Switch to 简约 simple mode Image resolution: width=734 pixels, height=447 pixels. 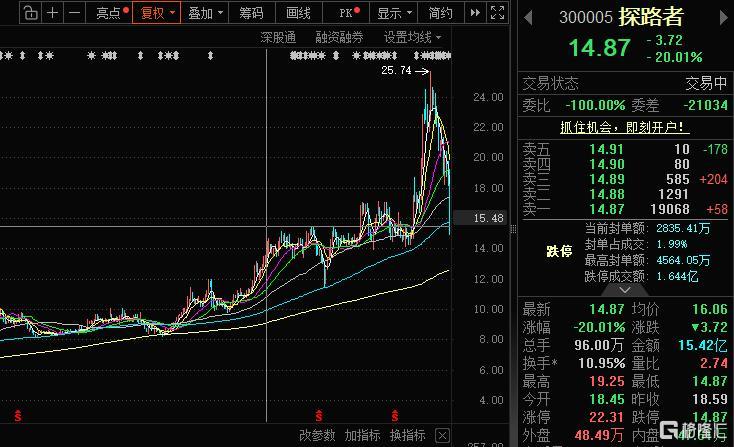tap(440, 13)
